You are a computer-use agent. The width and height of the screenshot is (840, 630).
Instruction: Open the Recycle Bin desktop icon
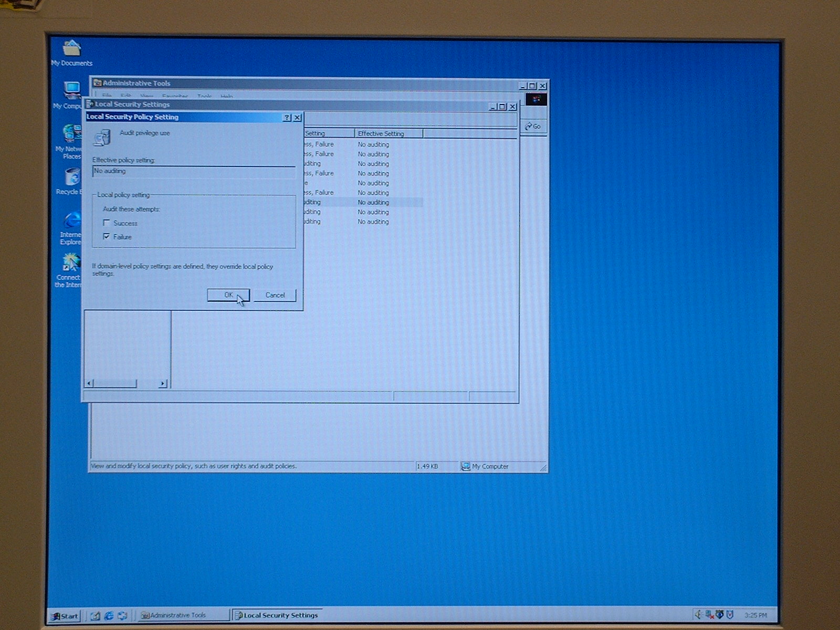[x=72, y=178]
